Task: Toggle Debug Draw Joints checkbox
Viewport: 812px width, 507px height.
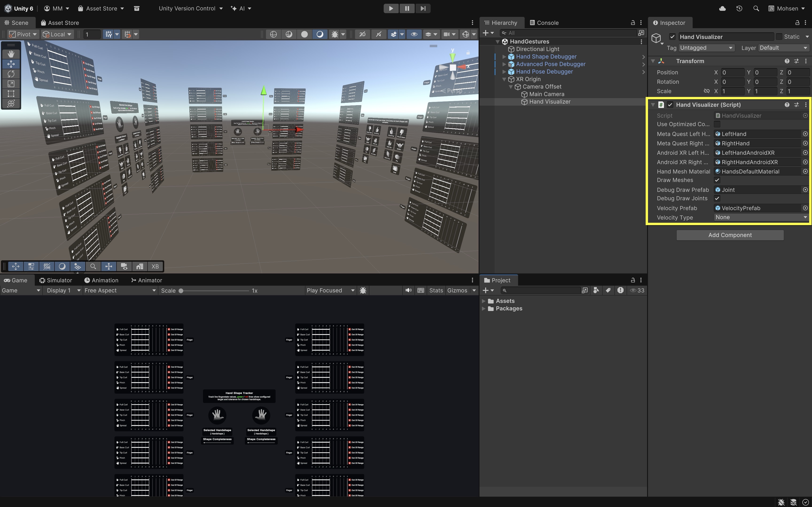Action: pyautogui.click(x=717, y=199)
